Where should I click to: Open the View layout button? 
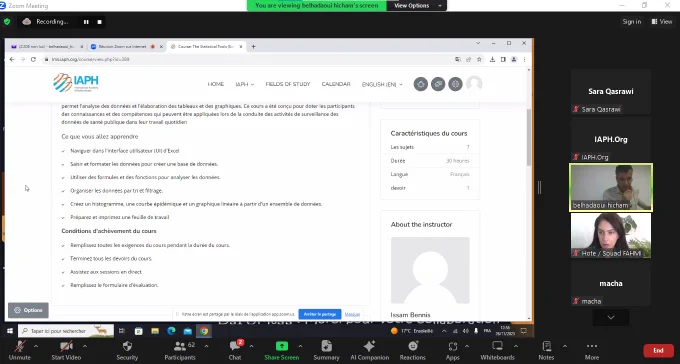(x=662, y=22)
